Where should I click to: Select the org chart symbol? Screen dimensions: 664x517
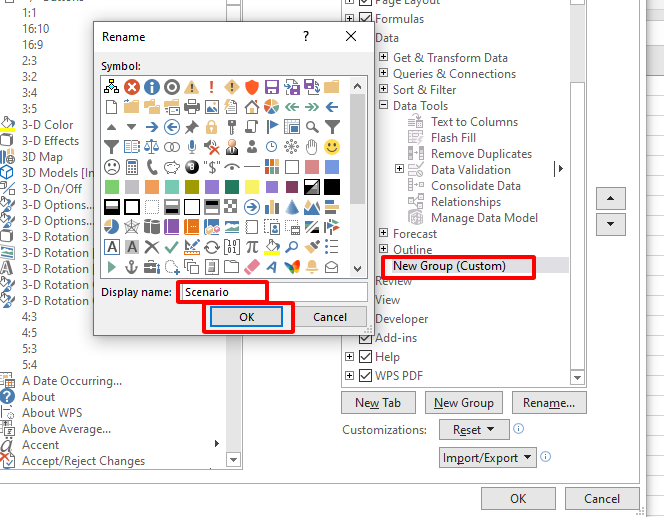pos(111,87)
